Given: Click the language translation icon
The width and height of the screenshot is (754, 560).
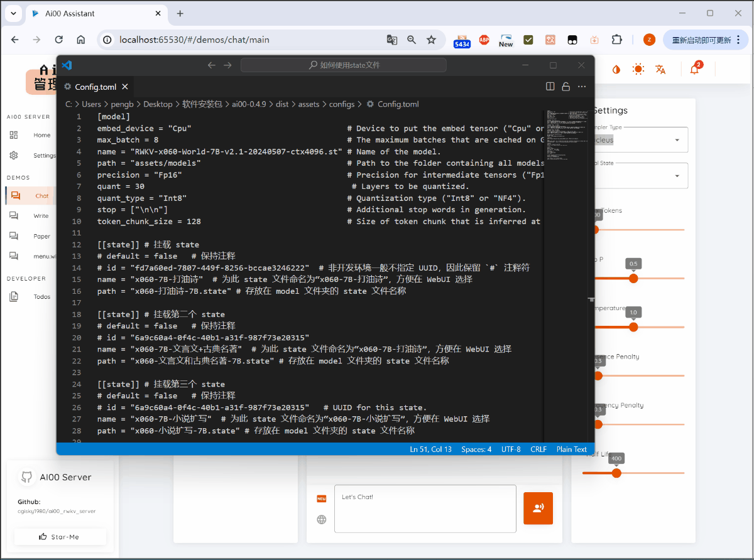Looking at the screenshot, I should pyautogui.click(x=660, y=69).
